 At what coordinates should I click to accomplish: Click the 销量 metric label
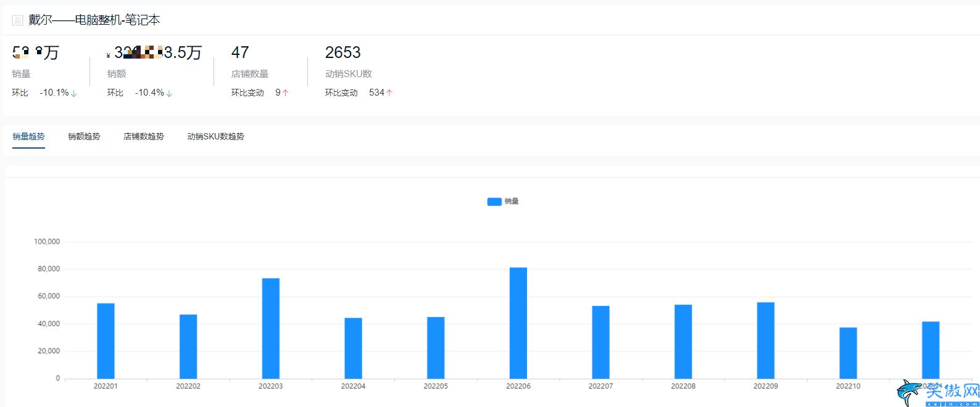point(21,74)
